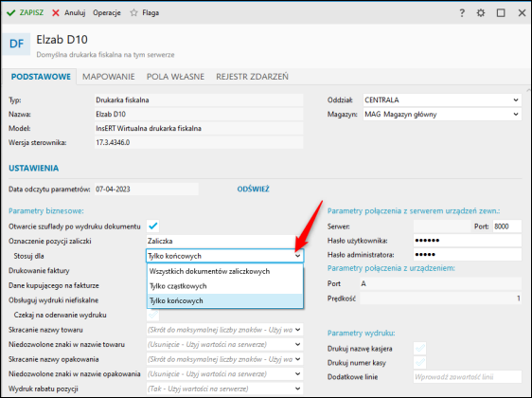This screenshot has width=532, height=398.
Task: Close the Elzab D10 window
Action: point(522,13)
